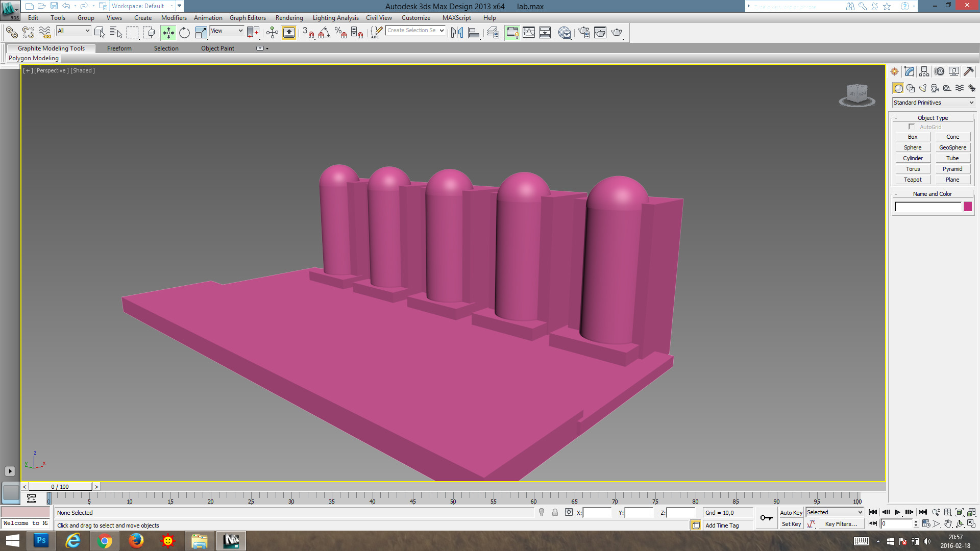Open Select by Name list
This screenshot has height=551, width=980.
click(116, 33)
